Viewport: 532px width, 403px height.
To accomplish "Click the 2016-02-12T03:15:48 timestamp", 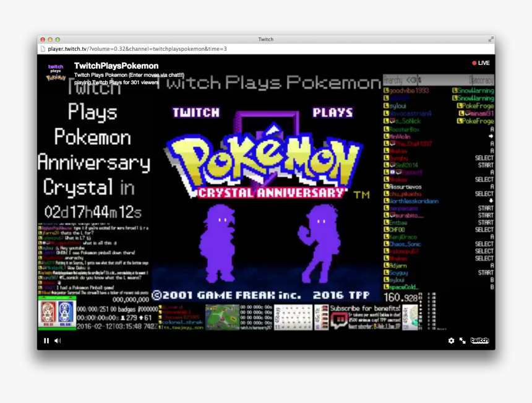I will 109,326.
